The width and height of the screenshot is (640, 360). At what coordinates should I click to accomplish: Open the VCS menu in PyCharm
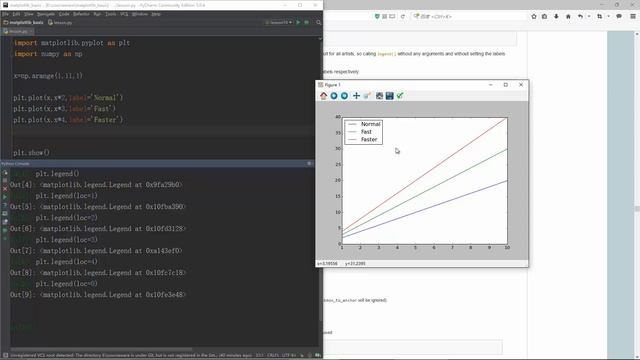(x=124, y=14)
